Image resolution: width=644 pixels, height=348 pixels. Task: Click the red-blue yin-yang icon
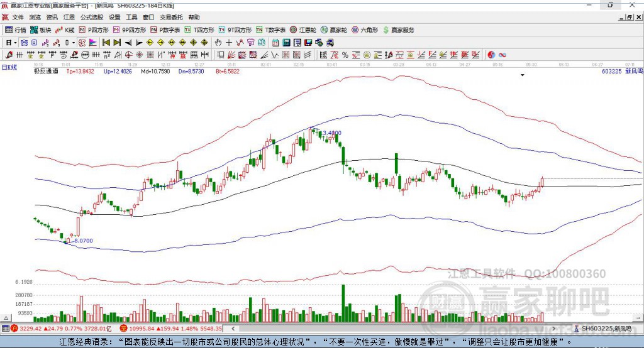click(x=491, y=55)
